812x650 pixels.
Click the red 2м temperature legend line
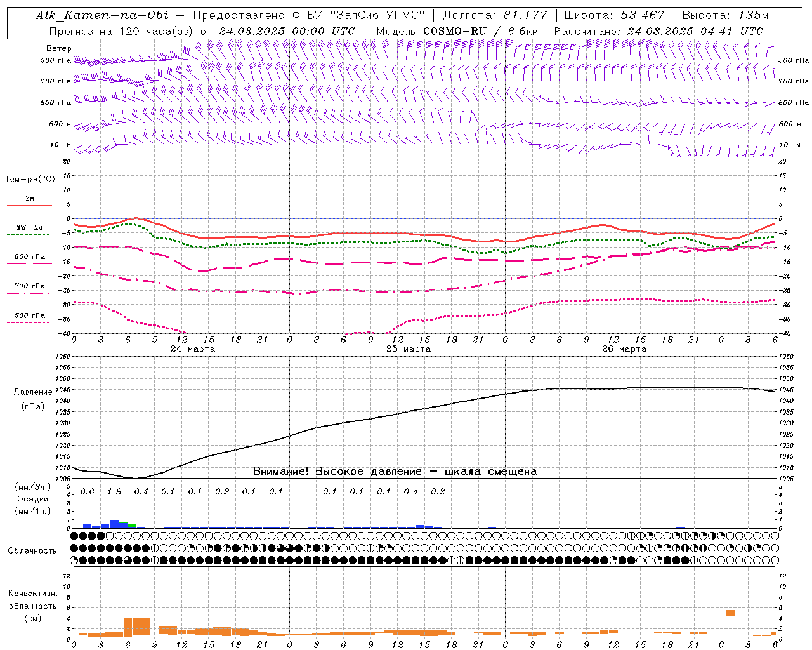click(29, 204)
